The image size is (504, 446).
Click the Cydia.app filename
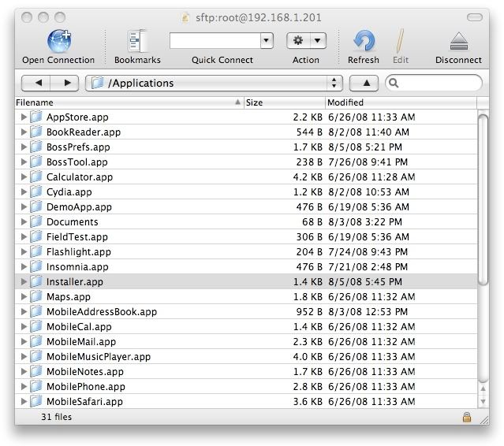click(69, 192)
